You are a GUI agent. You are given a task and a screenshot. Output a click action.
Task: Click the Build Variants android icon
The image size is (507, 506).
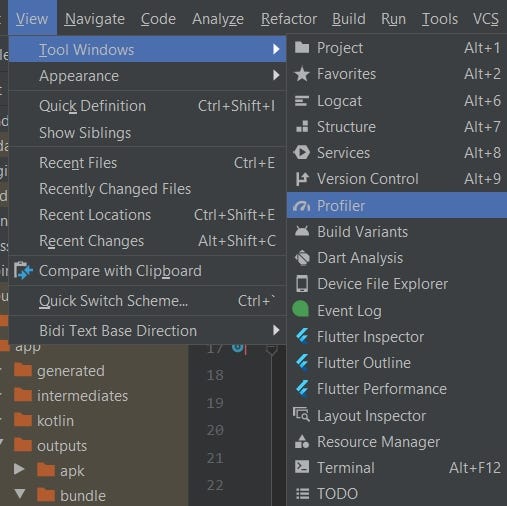(302, 231)
